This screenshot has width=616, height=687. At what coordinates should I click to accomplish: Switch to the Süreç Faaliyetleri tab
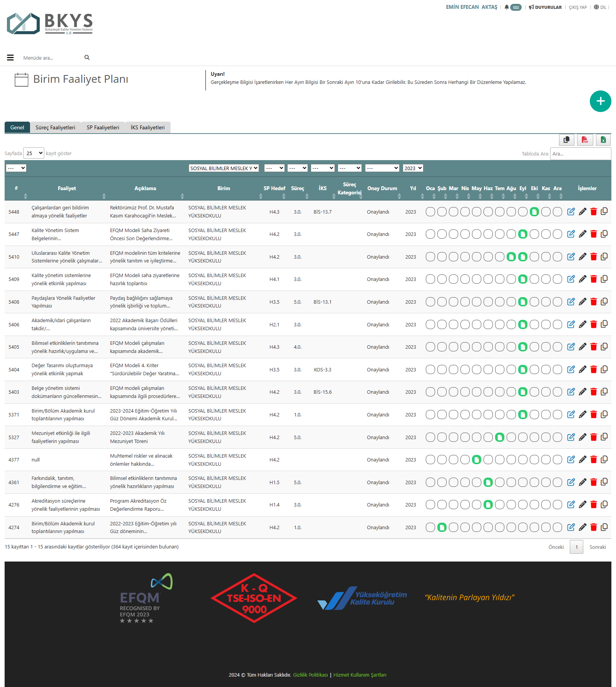55,127
